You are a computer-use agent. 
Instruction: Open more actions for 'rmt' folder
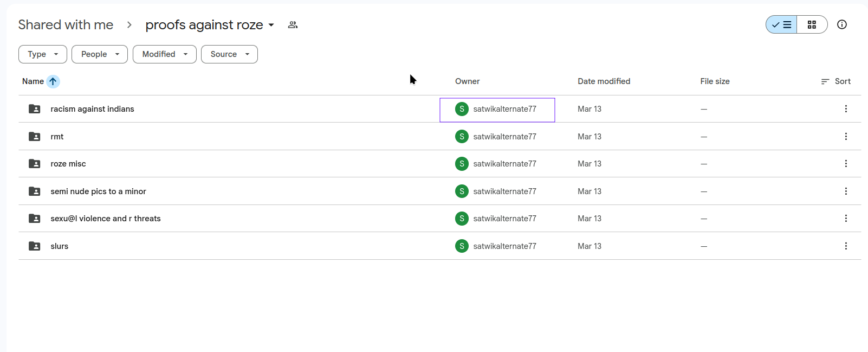coord(846,137)
